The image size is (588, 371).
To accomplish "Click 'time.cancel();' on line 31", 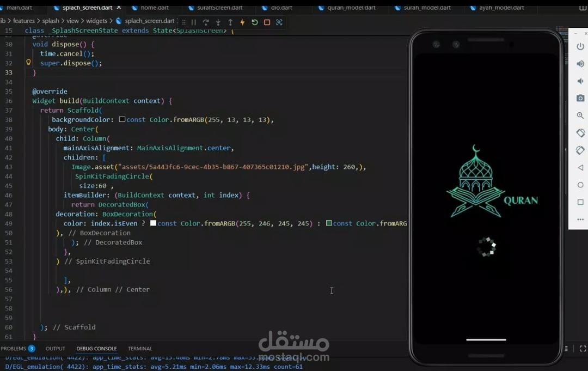I will [67, 53].
